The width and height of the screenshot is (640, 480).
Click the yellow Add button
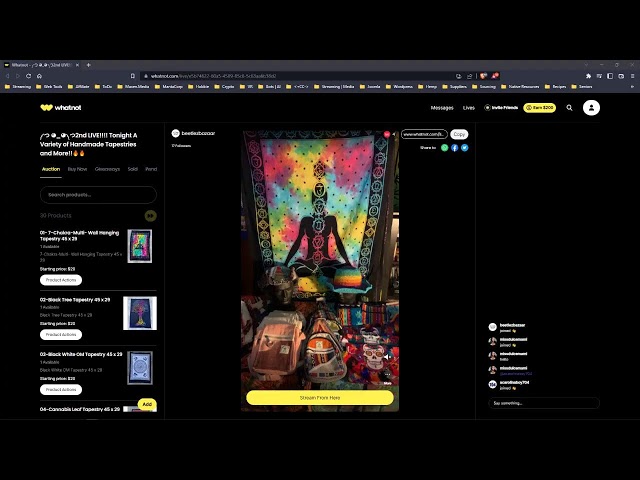coord(147,404)
